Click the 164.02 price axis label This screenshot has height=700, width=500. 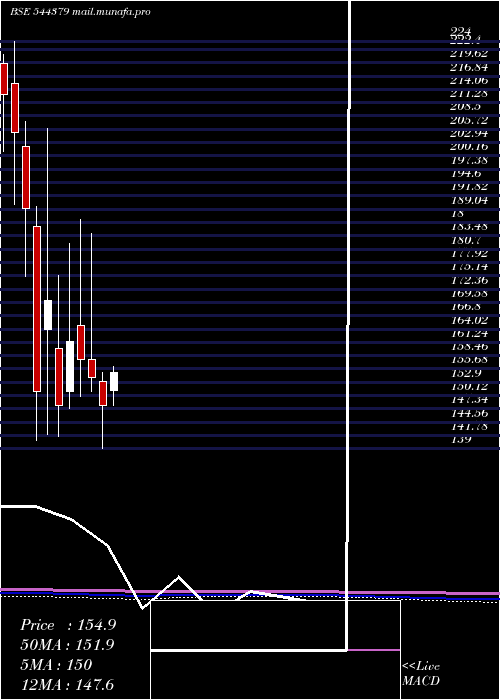[x=469, y=320]
